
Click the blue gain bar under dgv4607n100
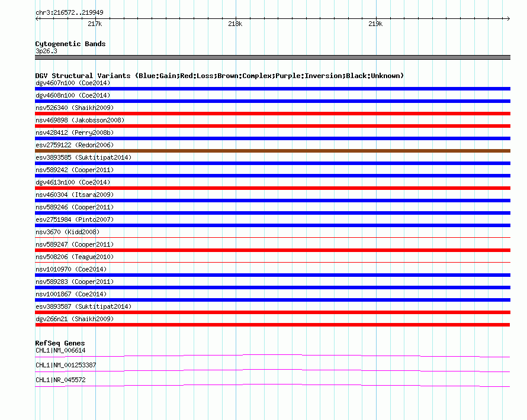click(272, 89)
